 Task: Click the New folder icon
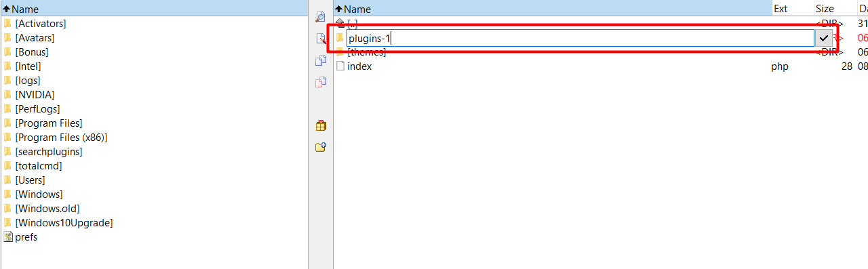point(321,147)
